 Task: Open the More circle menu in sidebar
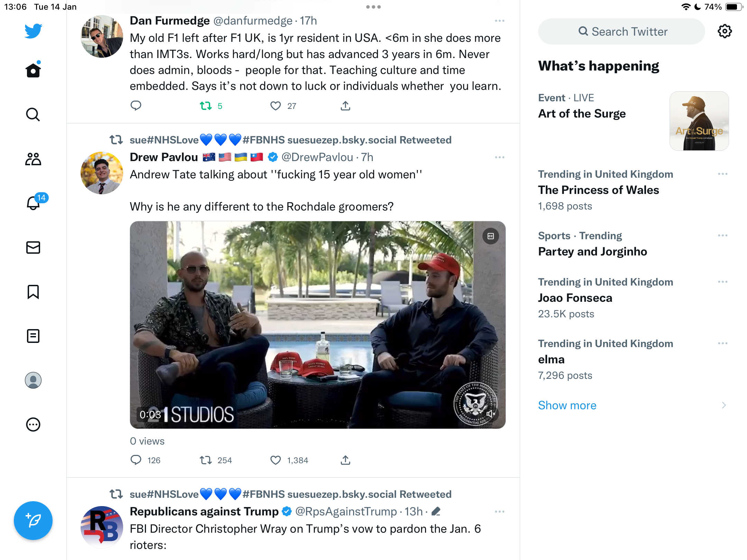pos(33,424)
